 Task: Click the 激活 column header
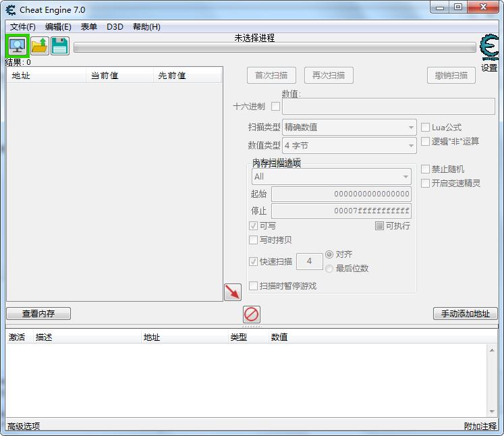click(19, 337)
